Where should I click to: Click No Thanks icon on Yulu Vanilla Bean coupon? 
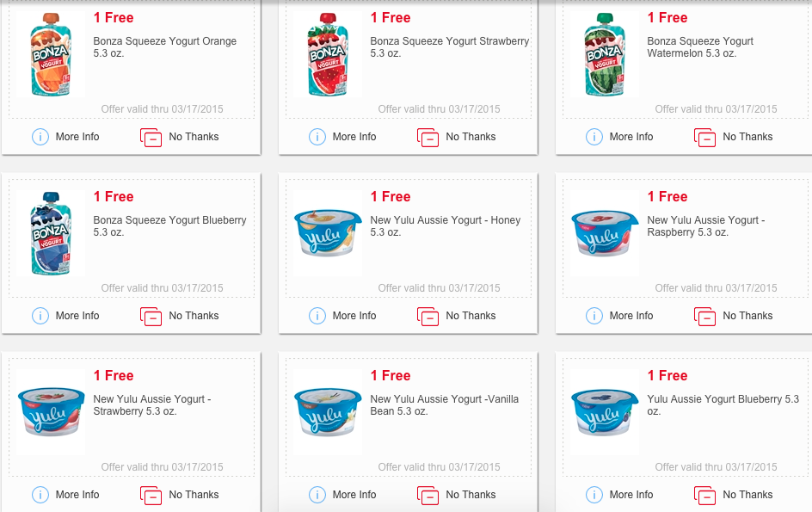click(x=428, y=496)
